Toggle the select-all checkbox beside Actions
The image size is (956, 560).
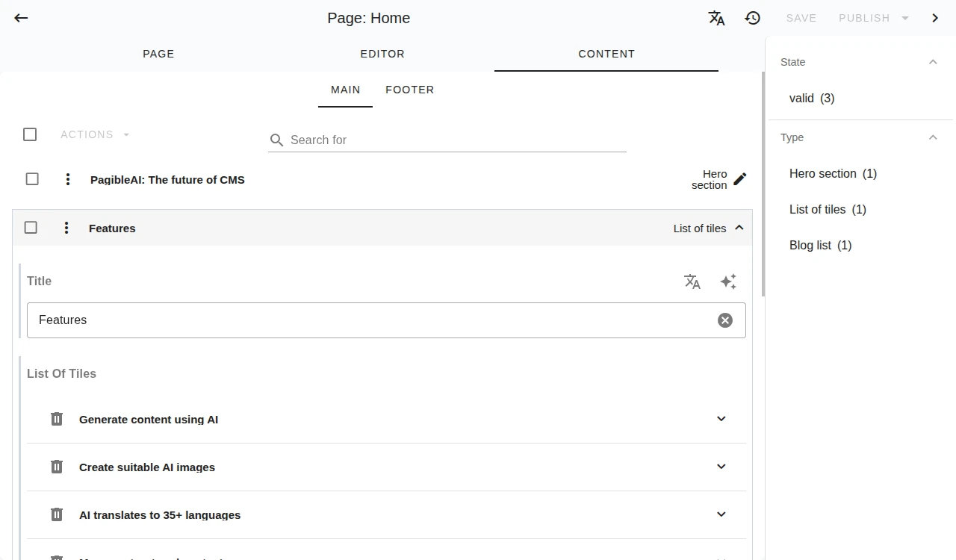[x=30, y=134]
